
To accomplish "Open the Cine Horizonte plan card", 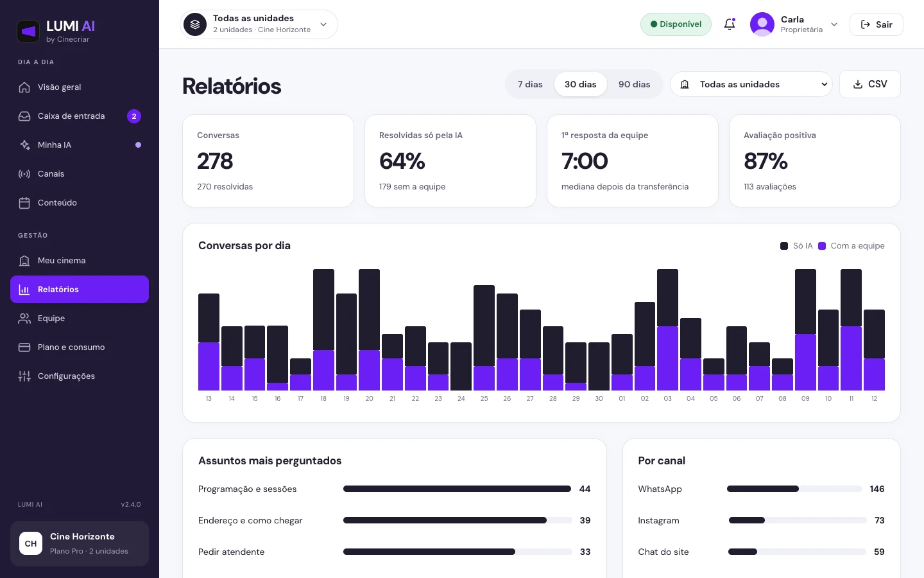I will pos(80,543).
